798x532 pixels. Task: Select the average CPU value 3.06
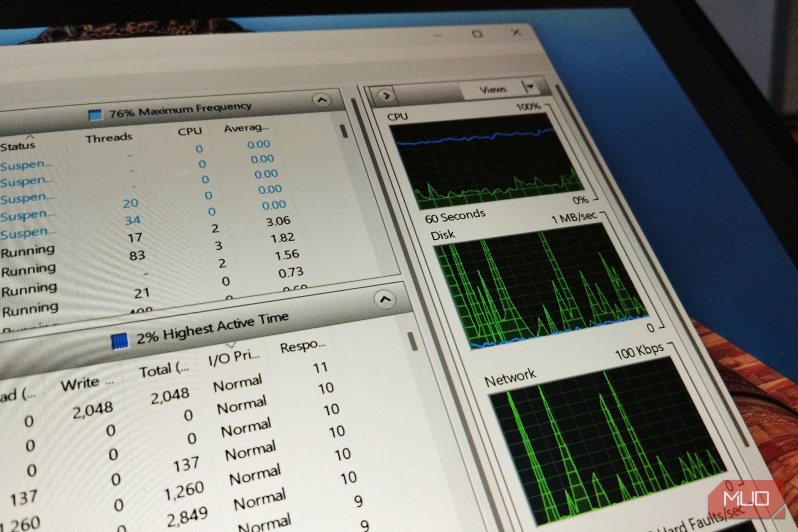click(x=278, y=221)
